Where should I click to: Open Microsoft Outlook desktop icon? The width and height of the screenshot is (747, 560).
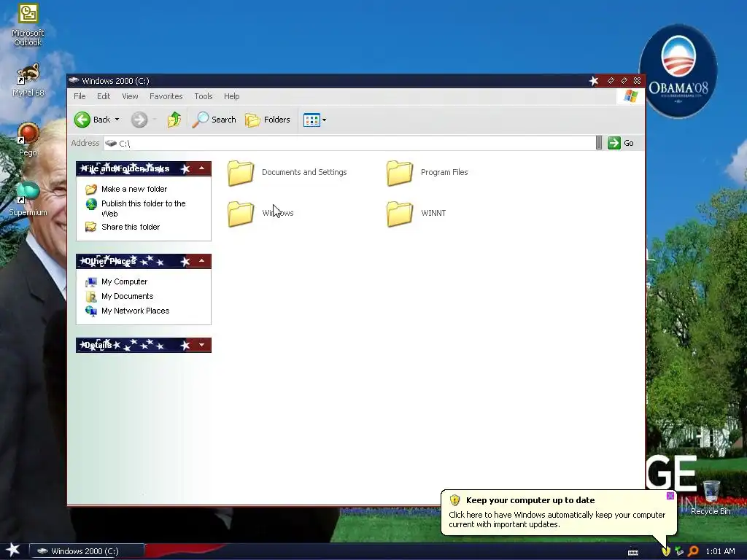(x=28, y=25)
